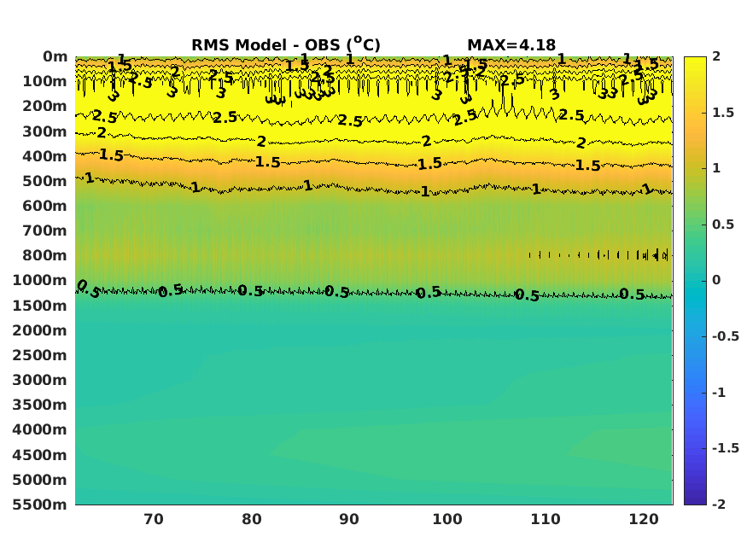This screenshot has height=560, width=747.
Task: Select the 600m depth axis label
Action: [x=44, y=206]
